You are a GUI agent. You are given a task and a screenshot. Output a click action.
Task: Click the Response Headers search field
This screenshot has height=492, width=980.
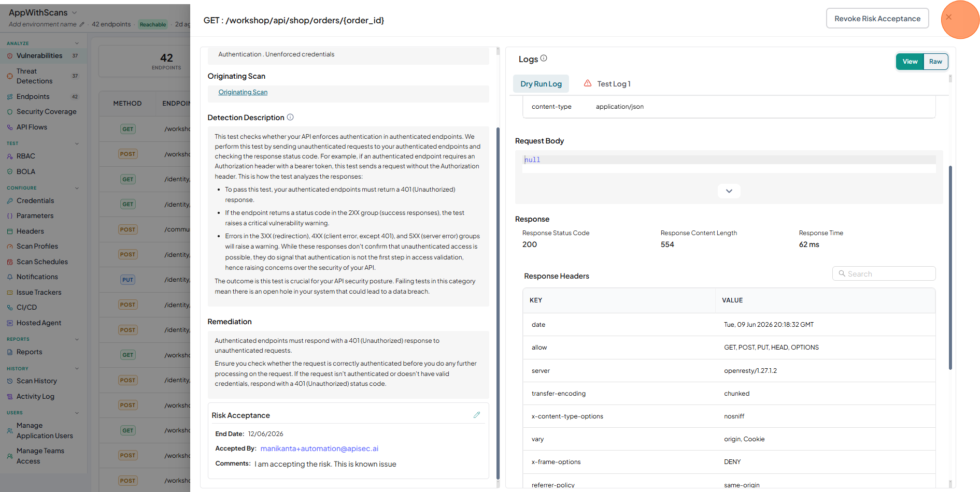884,273
